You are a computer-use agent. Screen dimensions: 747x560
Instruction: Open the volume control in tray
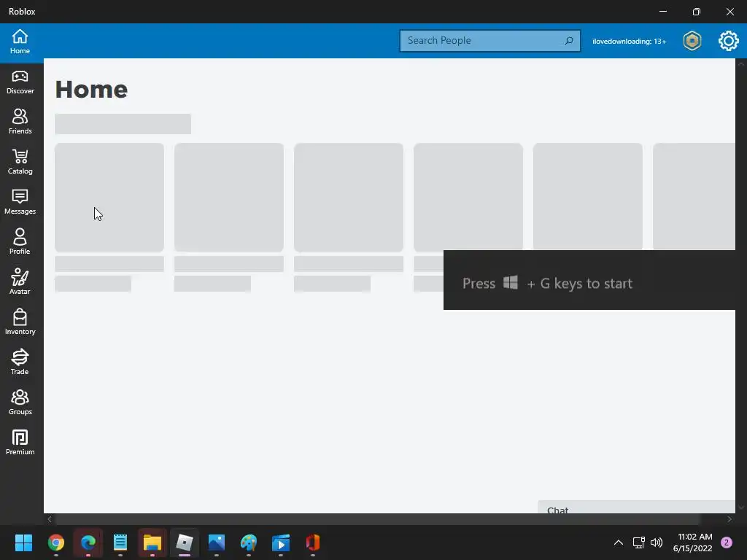coord(657,542)
